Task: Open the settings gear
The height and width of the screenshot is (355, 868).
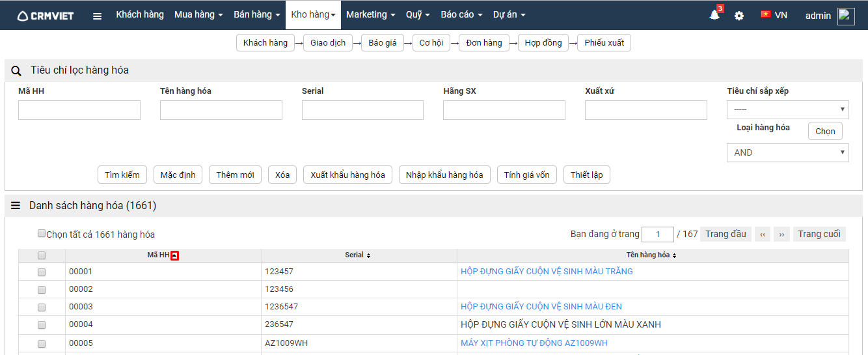Action: 739,16
